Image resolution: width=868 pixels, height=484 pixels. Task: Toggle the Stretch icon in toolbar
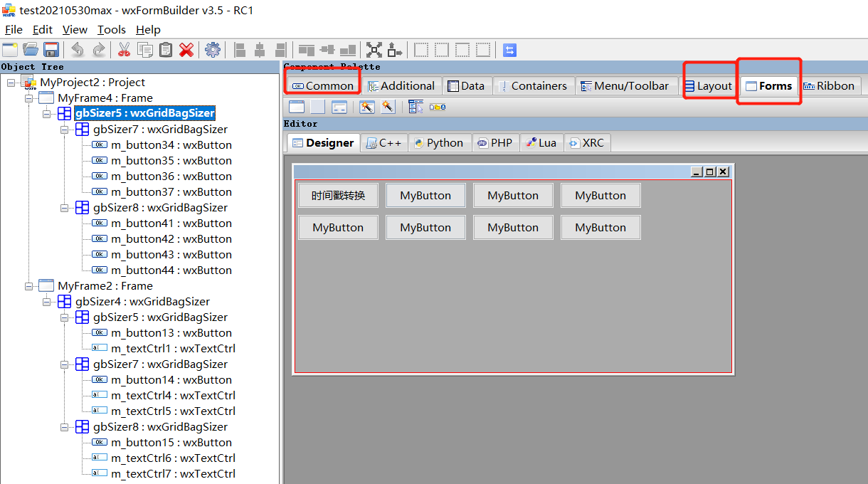tap(395, 50)
